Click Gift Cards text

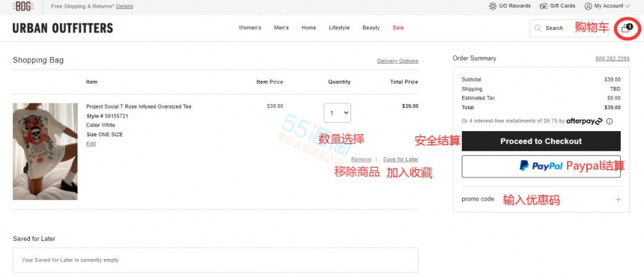pyautogui.click(x=562, y=6)
